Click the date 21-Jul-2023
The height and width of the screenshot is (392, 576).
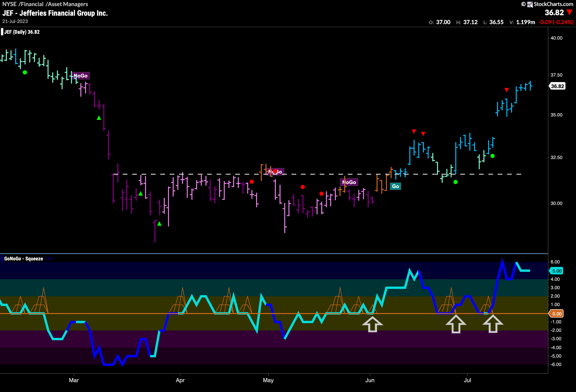[15, 21]
